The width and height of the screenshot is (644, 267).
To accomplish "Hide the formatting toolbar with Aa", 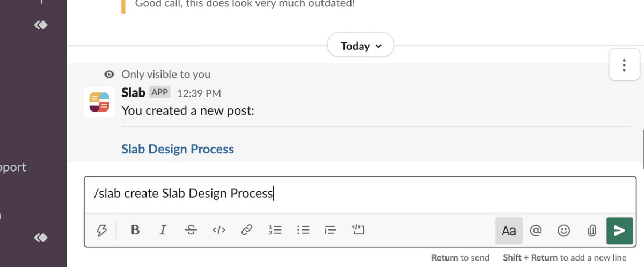I will click(x=508, y=231).
